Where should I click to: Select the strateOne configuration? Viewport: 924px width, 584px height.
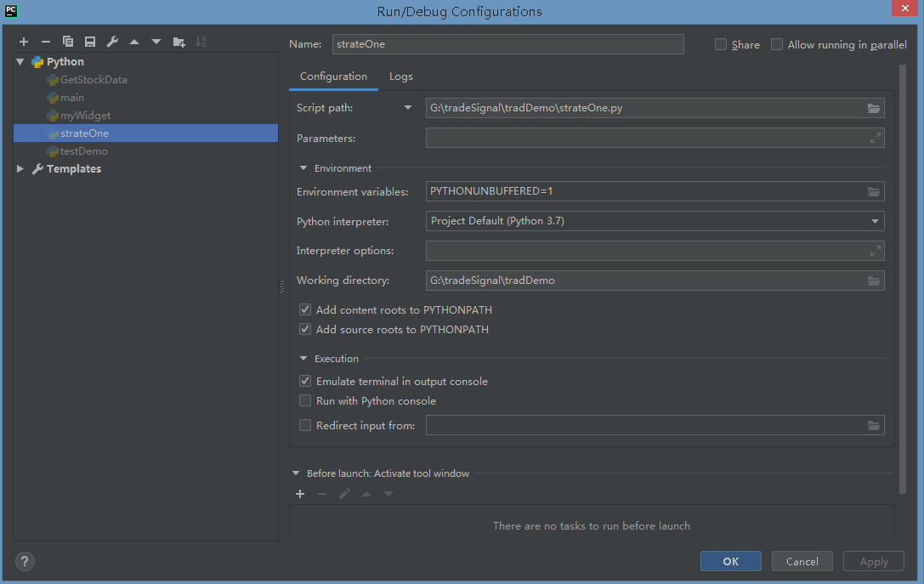click(x=145, y=133)
